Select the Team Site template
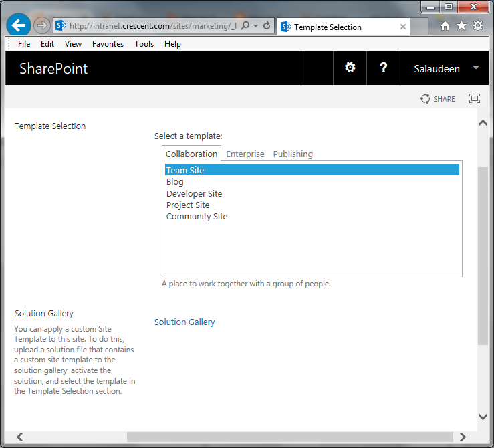Image resolution: width=494 pixels, height=448 pixels. coord(312,170)
